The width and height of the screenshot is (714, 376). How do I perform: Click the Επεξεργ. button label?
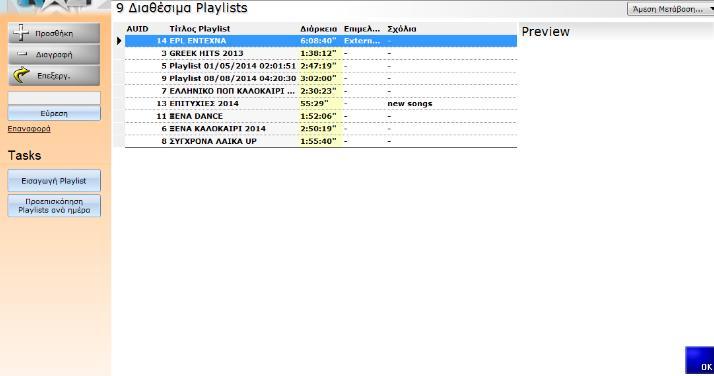(x=54, y=76)
